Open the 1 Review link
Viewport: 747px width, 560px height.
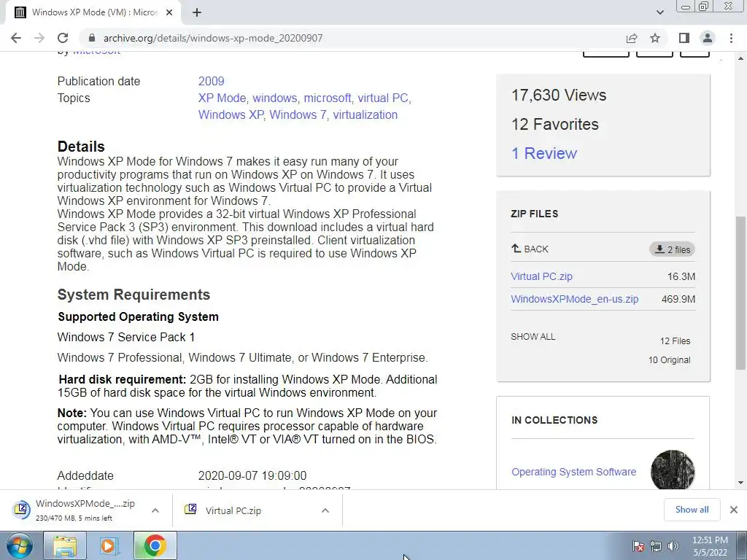pos(544,153)
